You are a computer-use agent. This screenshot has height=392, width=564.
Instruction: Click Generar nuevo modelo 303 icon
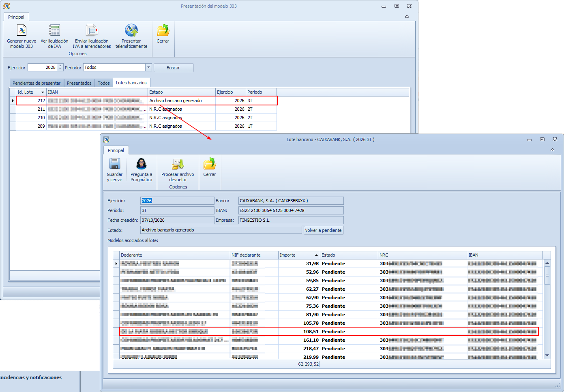pyautogui.click(x=21, y=30)
